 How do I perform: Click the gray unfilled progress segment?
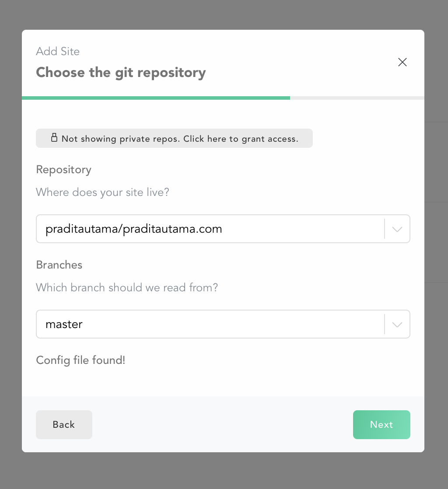[357, 98]
